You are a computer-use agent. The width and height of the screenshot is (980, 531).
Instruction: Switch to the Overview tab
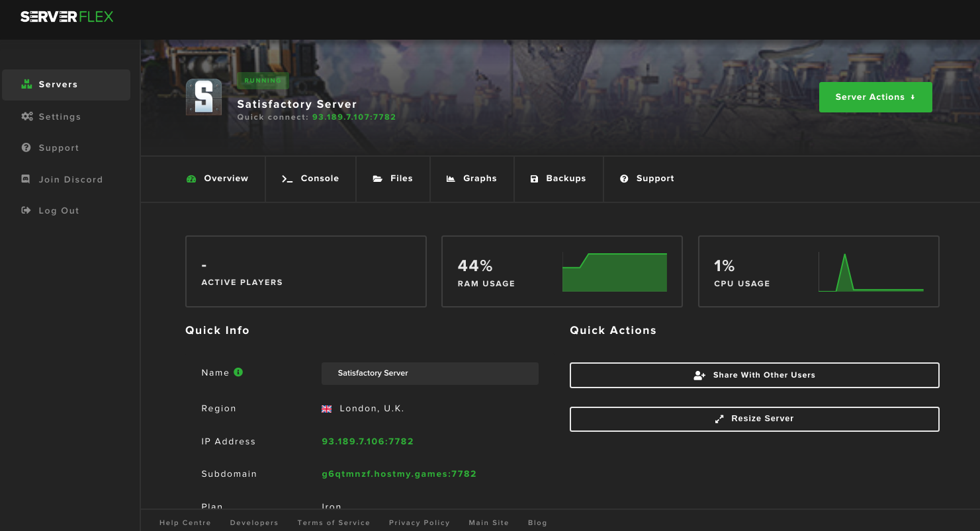pos(218,179)
